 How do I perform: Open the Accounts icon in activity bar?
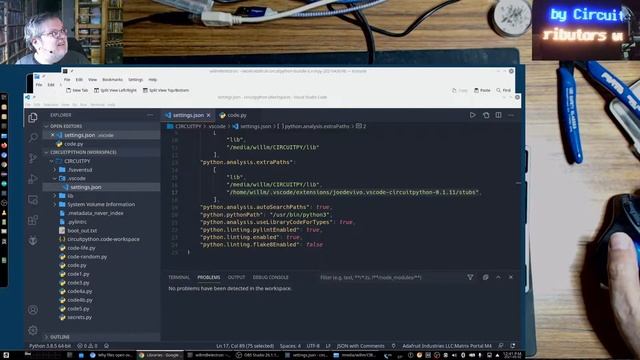click(33, 310)
